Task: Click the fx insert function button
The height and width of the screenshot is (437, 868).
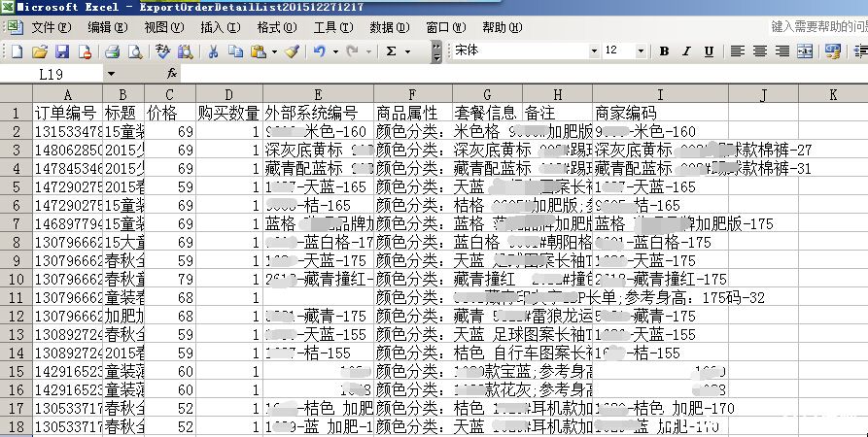Action: (x=172, y=73)
